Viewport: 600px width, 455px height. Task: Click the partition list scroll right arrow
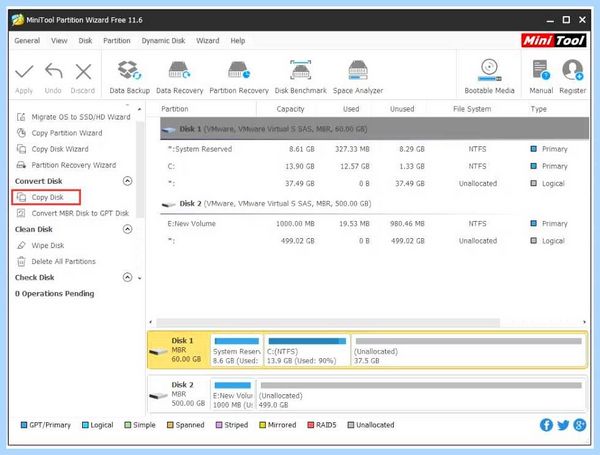point(584,322)
